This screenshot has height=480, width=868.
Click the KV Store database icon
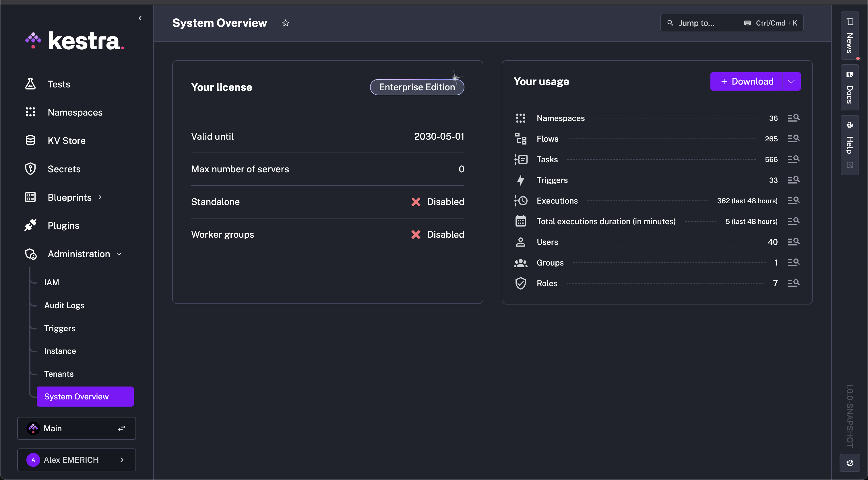pyautogui.click(x=30, y=141)
